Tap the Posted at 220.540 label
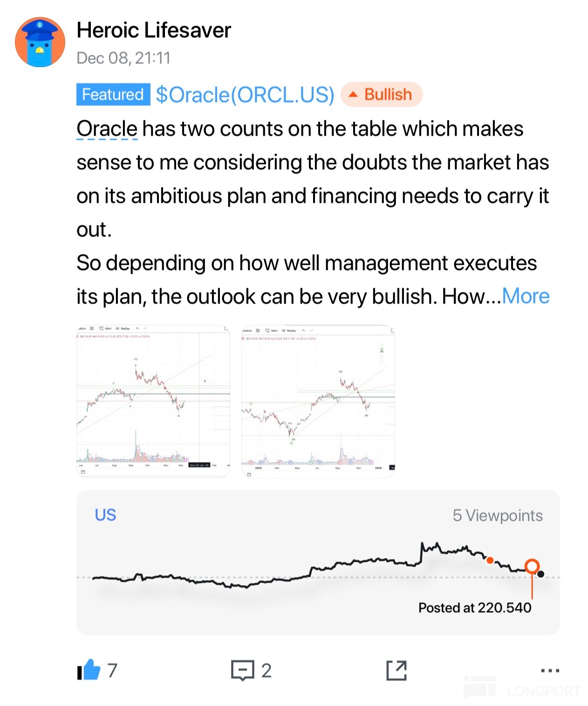 pyautogui.click(x=474, y=608)
